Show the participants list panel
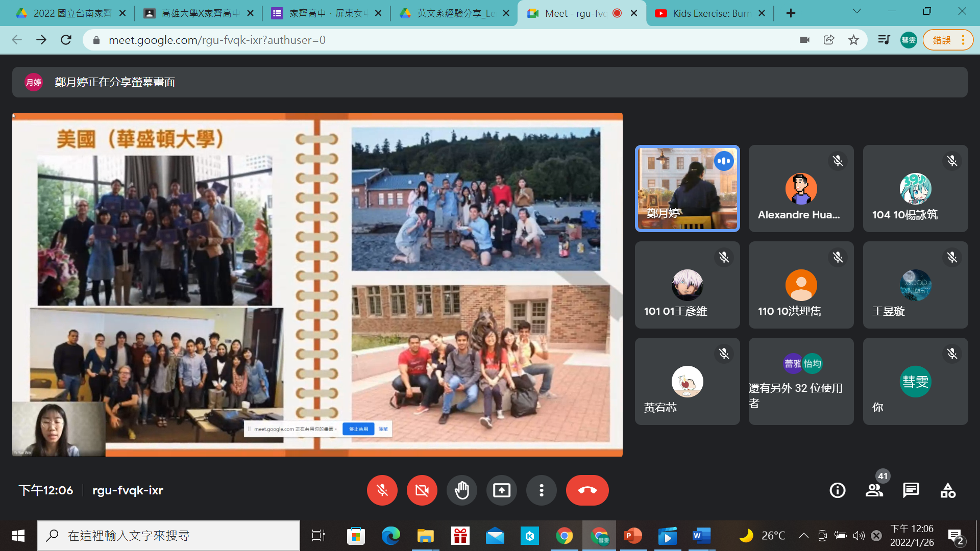 874,490
